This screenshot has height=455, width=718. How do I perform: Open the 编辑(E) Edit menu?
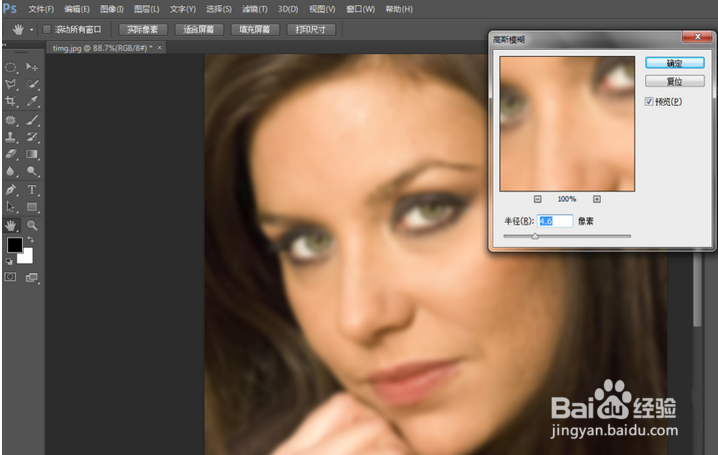point(77,9)
